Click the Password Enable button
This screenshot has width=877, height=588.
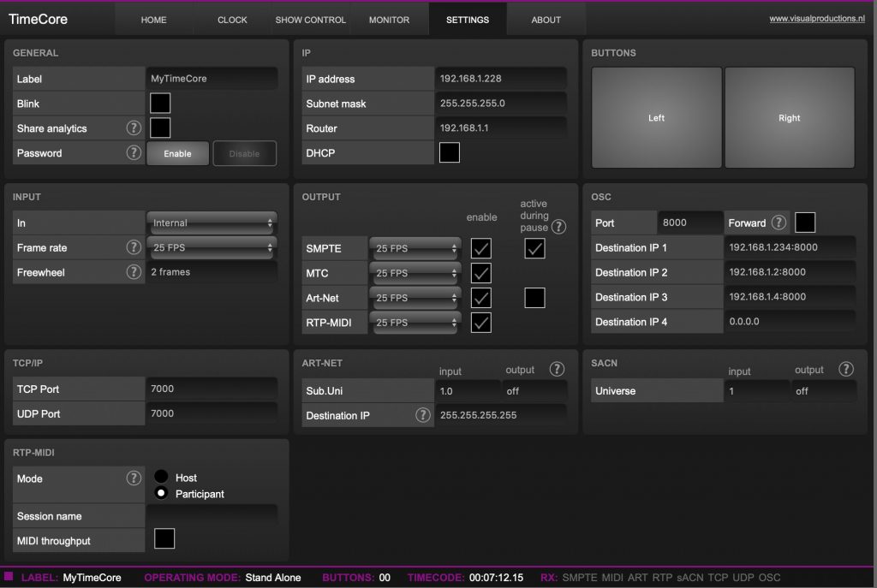178,153
